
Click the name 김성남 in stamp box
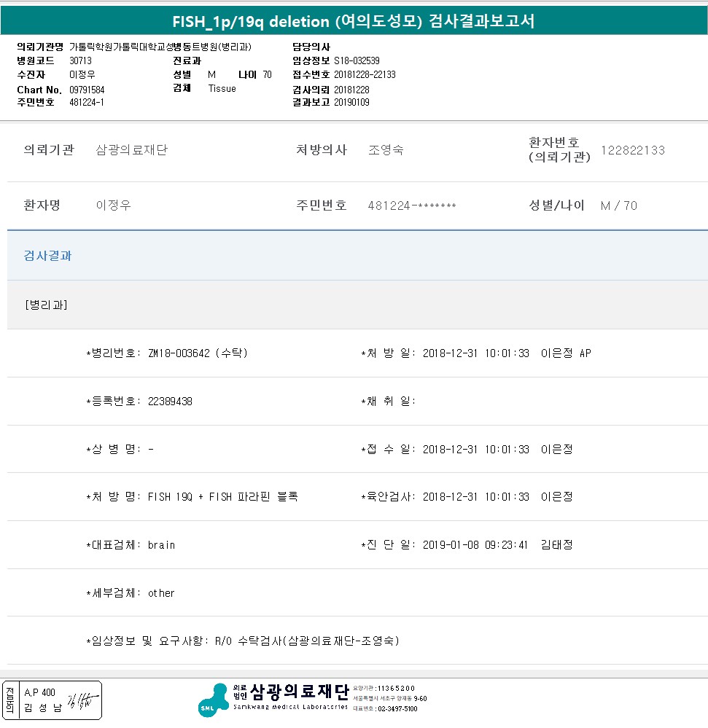(43, 708)
